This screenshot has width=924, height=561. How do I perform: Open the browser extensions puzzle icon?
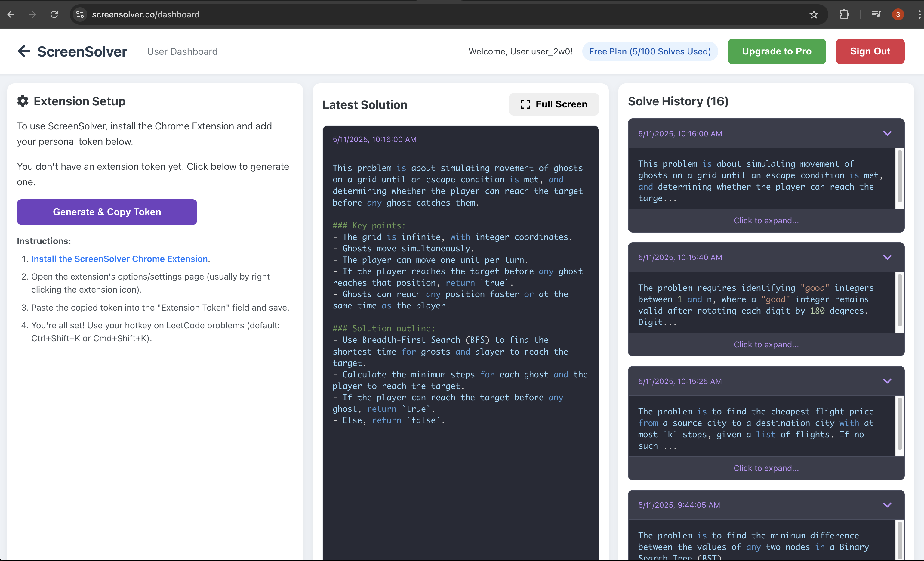tap(844, 14)
